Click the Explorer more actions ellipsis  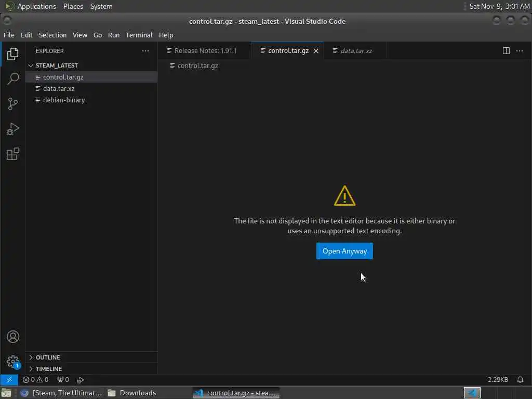pos(145,51)
